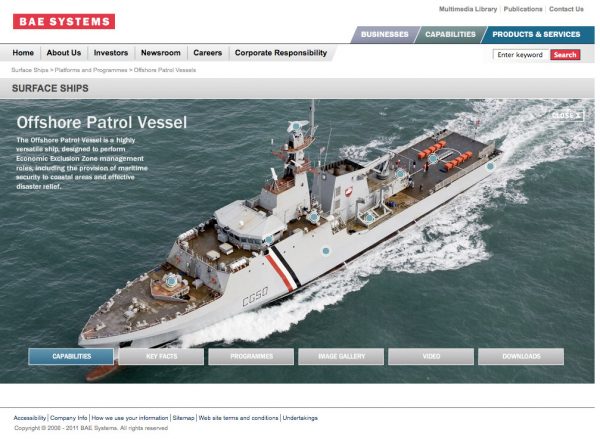This screenshot has height=439, width=600.
Task: Click the red Search button
Action: tap(565, 55)
